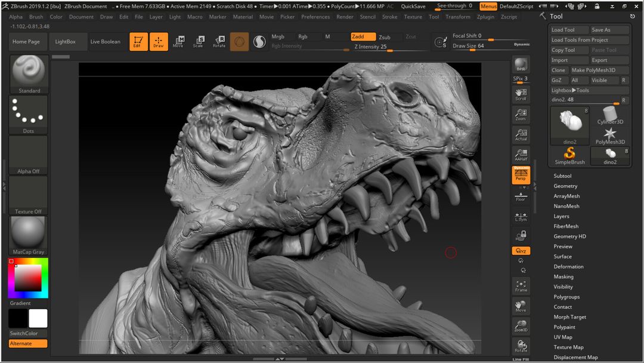Open the Alpha Off selector
The height and width of the screenshot is (363, 644).
pos(29,155)
